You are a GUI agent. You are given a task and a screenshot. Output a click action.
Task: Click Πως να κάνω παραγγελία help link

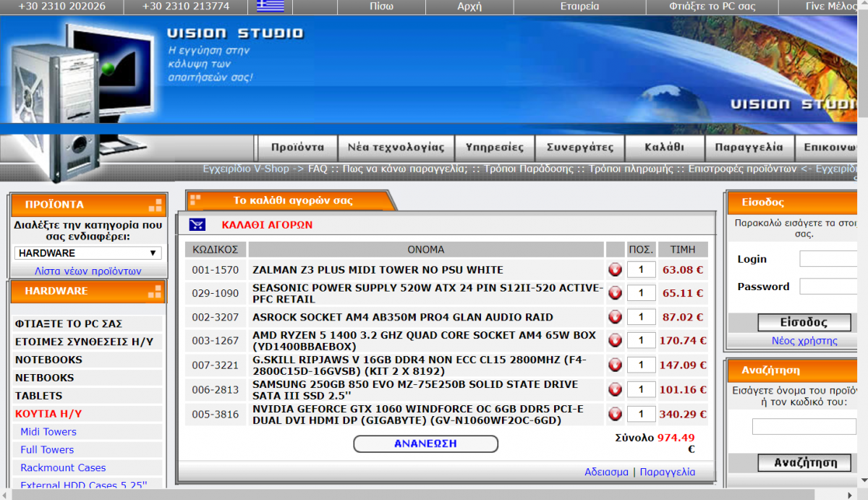[405, 169]
